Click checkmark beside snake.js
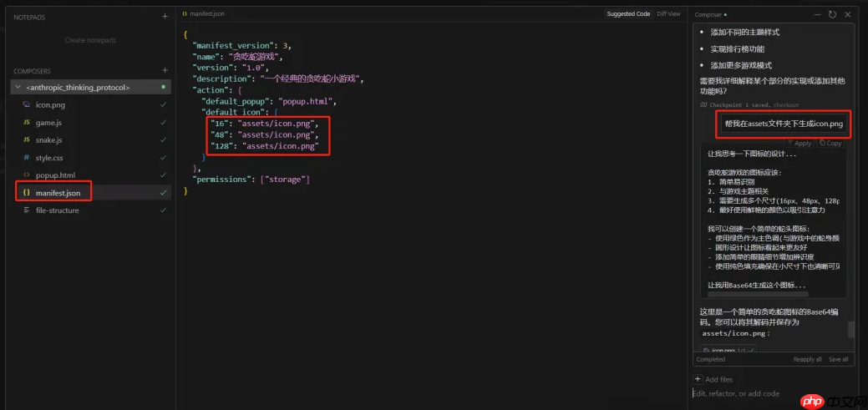Viewport: 868px width, 410px height. click(163, 140)
